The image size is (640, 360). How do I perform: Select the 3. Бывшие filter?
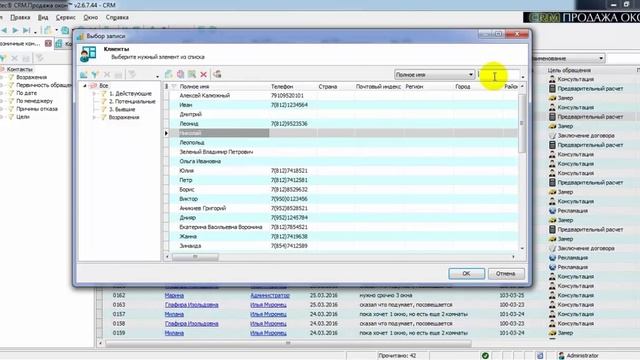tap(122, 109)
